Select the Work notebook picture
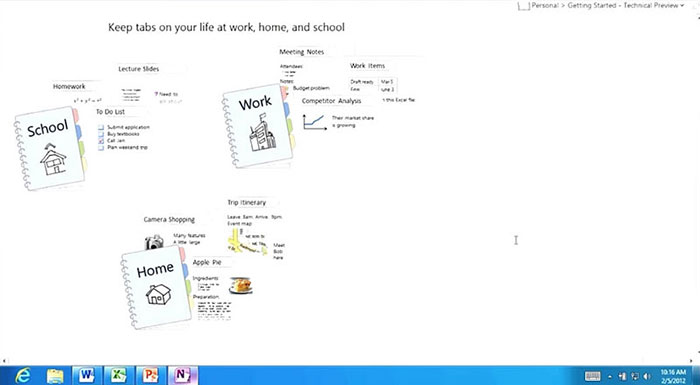This screenshot has width=700, height=385. point(258,126)
